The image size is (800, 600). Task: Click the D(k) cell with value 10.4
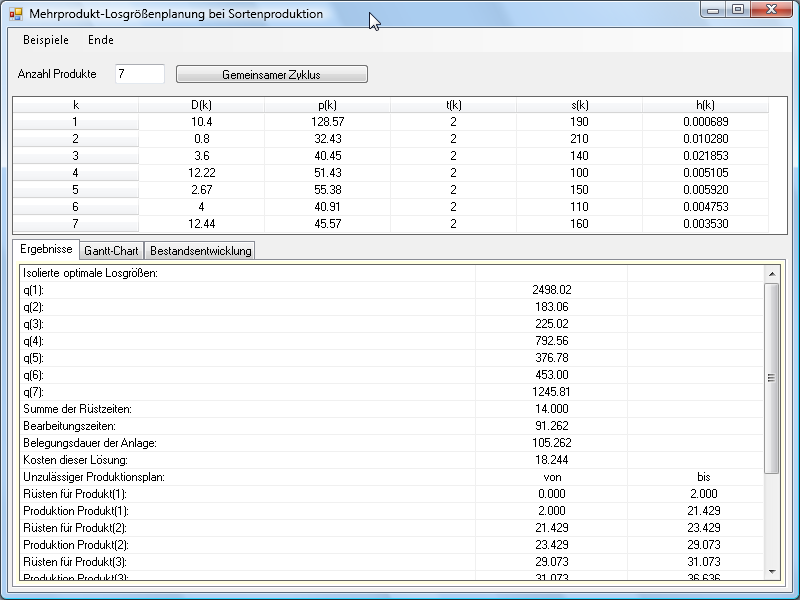pyautogui.click(x=201, y=122)
